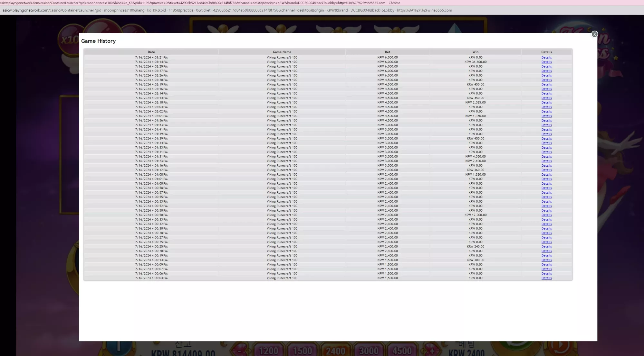Open Details for the 4:01:56 PM round
This screenshot has height=356, width=644.
[x=546, y=120]
